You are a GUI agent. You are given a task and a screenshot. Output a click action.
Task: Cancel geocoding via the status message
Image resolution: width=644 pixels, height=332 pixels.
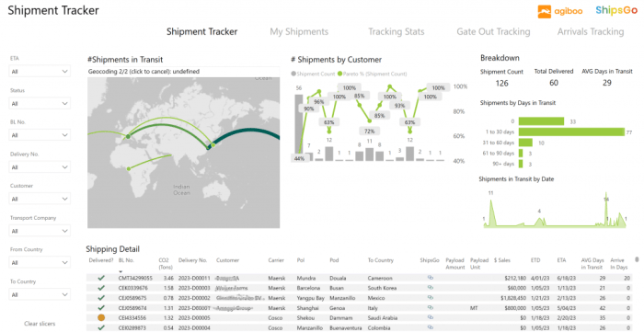[x=144, y=72]
